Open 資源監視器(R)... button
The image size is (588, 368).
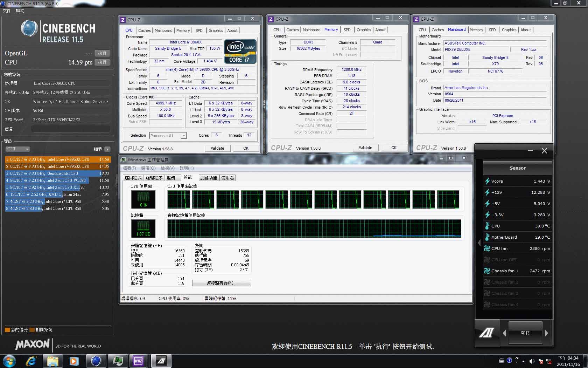pos(222,283)
